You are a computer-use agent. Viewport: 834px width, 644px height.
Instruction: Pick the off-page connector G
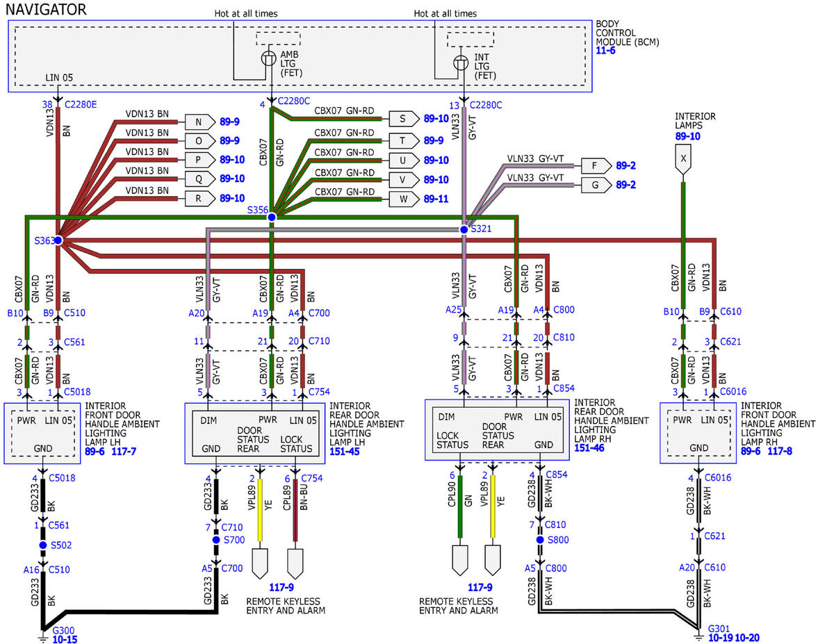(595, 185)
